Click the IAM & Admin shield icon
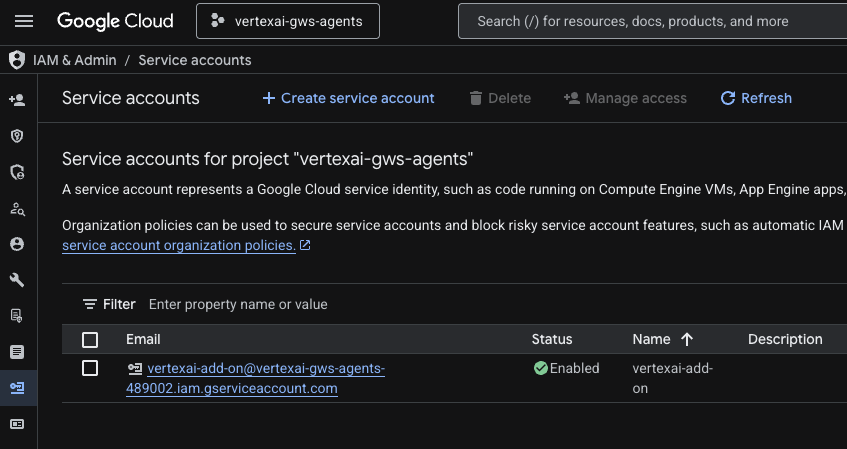The width and height of the screenshot is (847, 449). 17,60
